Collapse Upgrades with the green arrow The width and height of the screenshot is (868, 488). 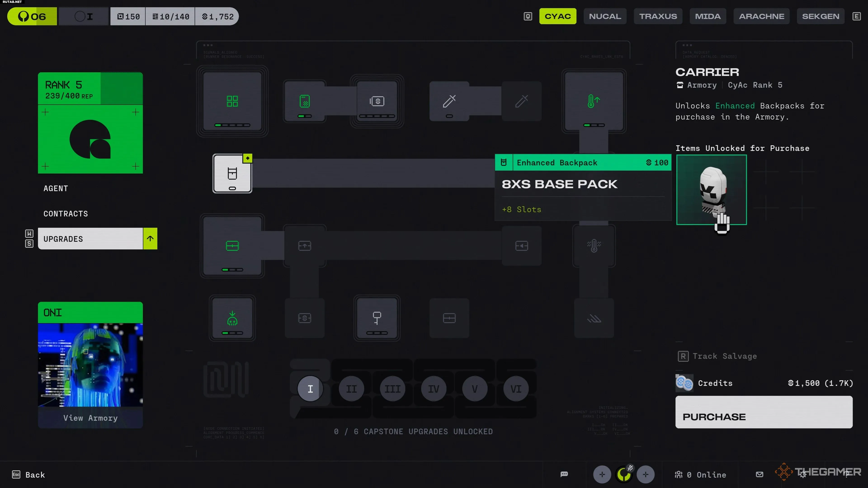(150, 239)
